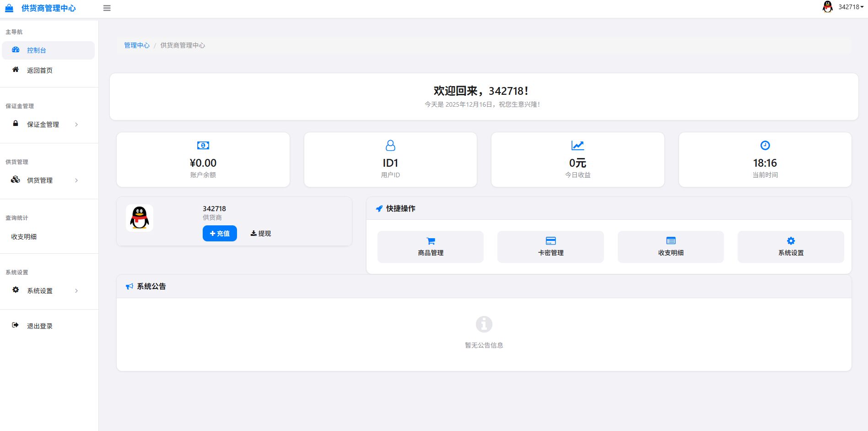Click the logout icon beside 退出登录
Viewport: 868px width, 431px height.
pos(16,325)
